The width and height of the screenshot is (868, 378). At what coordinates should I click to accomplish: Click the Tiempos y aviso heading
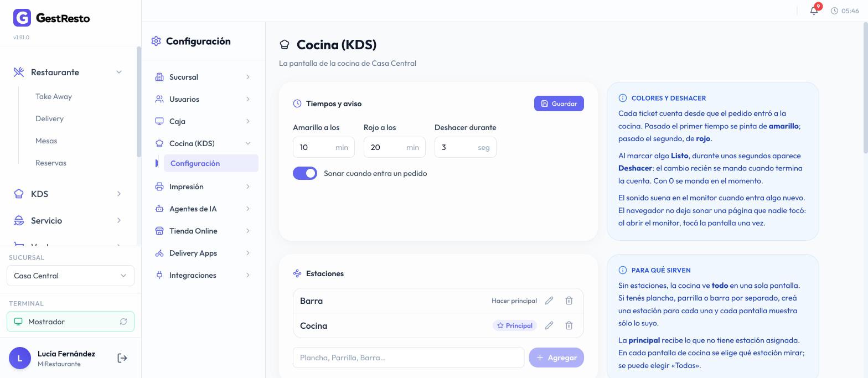(334, 103)
